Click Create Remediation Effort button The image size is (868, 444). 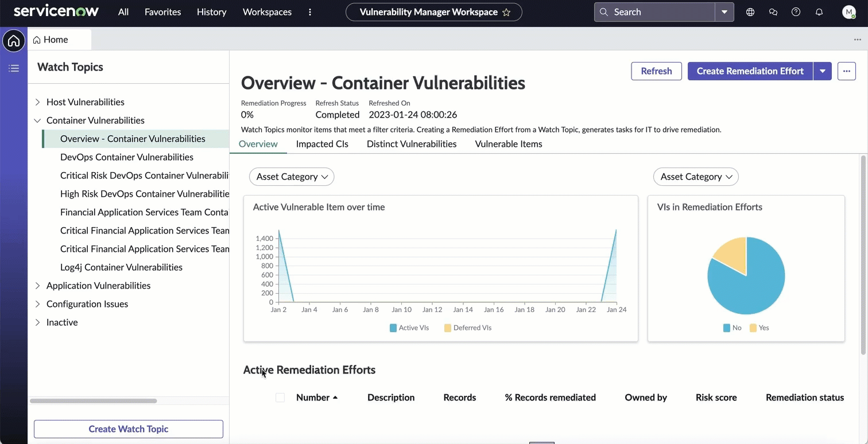pyautogui.click(x=750, y=71)
